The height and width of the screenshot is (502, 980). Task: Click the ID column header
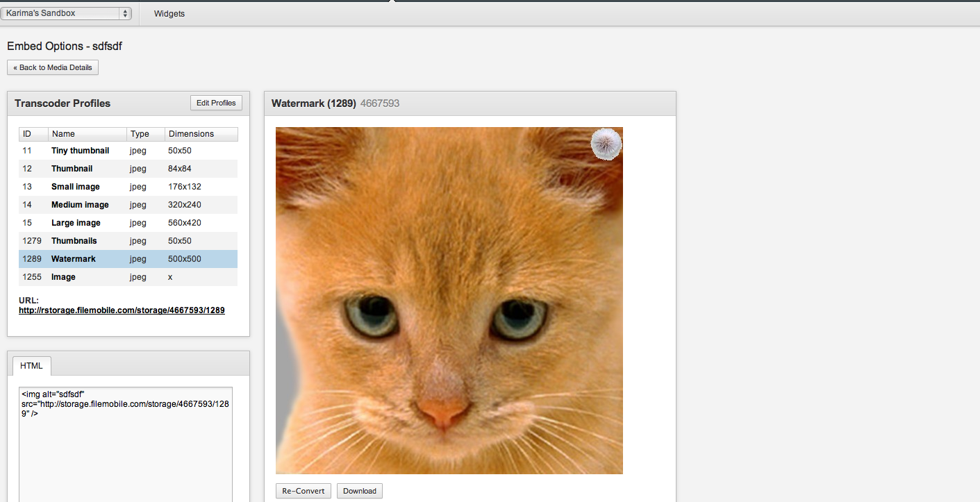pyautogui.click(x=33, y=134)
